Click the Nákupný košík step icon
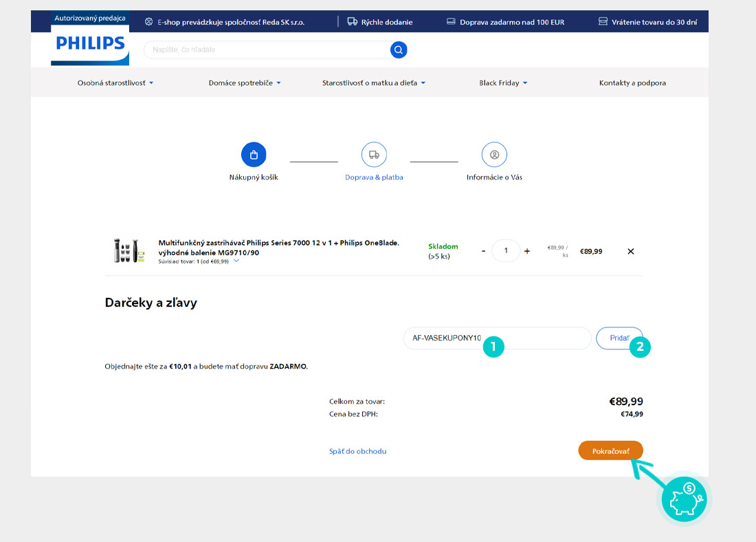 254,155
